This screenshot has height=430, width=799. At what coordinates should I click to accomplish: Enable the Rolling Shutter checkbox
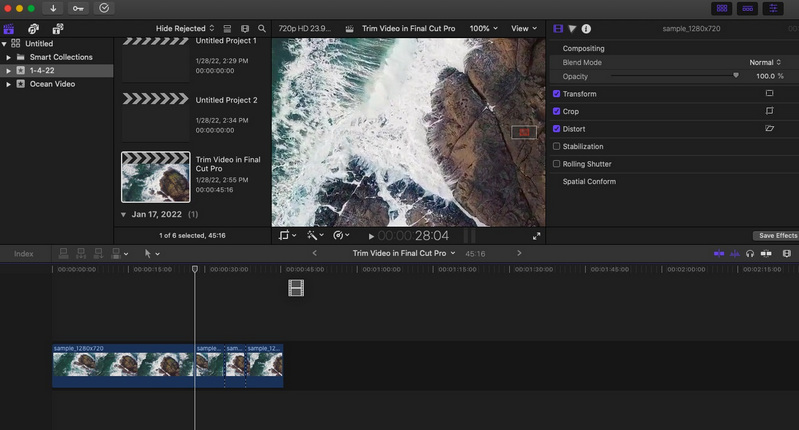(556, 164)
